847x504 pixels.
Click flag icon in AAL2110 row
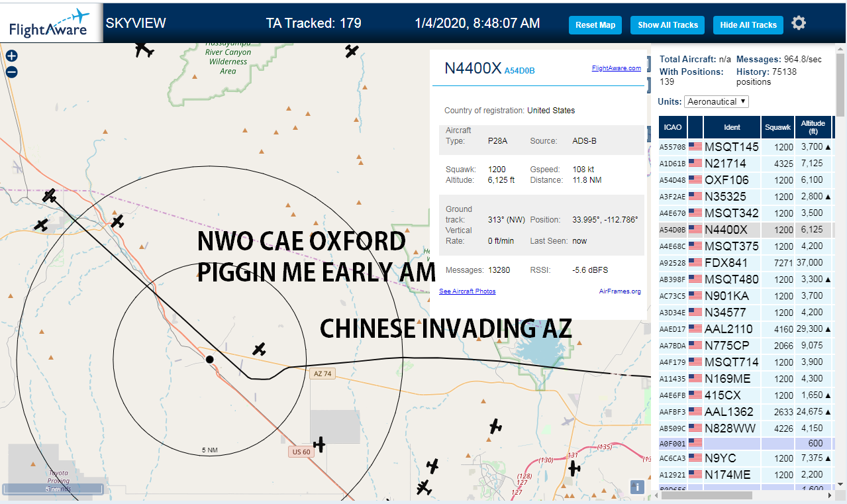coord(695,329)
